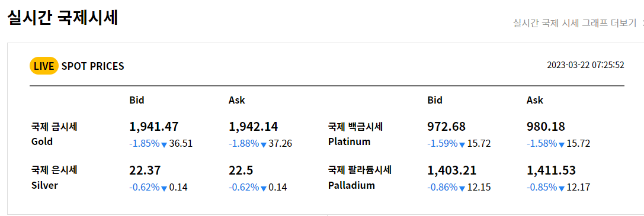Click the Ask column header above Platinum
This screenshot has width=644, height=216.
pyautogui.click(x=535, y=100)
